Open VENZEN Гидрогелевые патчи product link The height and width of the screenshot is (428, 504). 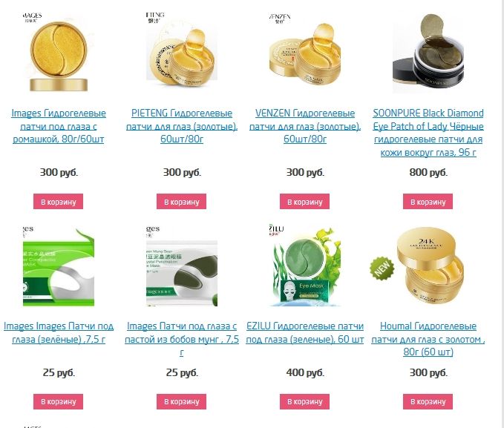coord(305,126)
